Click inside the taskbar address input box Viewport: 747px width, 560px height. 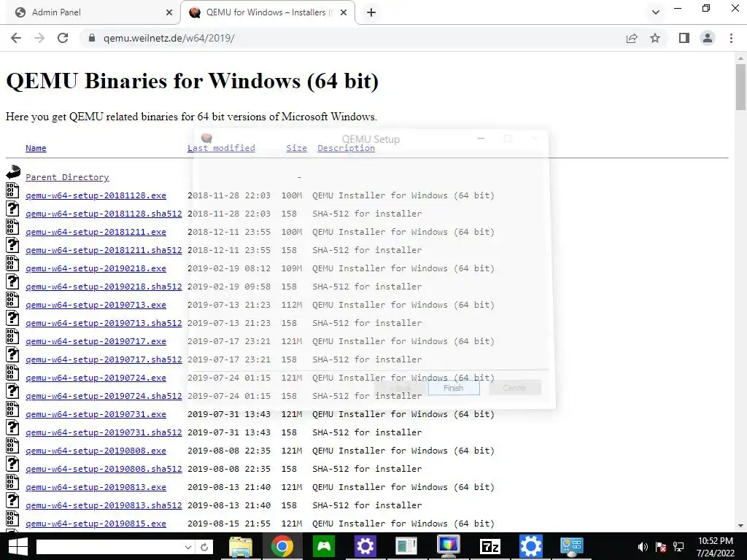109,547
